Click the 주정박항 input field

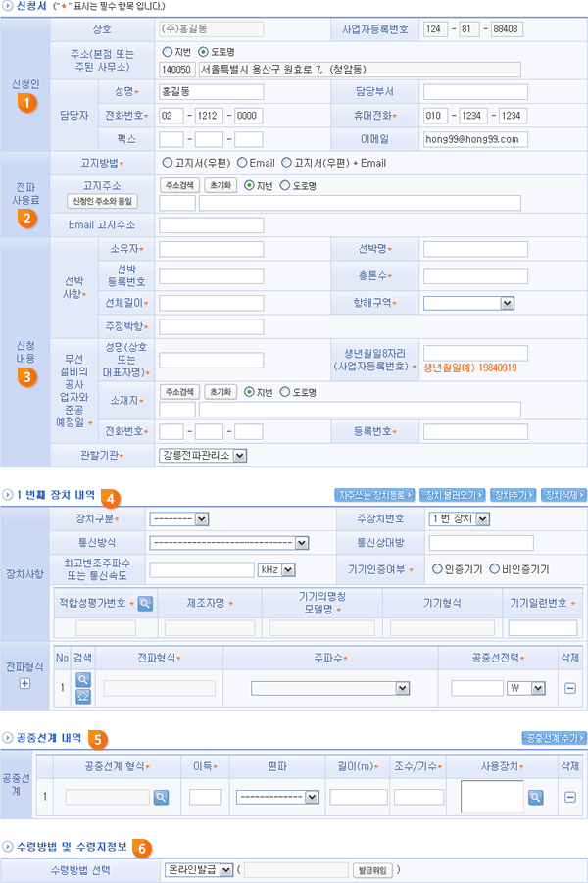click(x=212, y=326)
